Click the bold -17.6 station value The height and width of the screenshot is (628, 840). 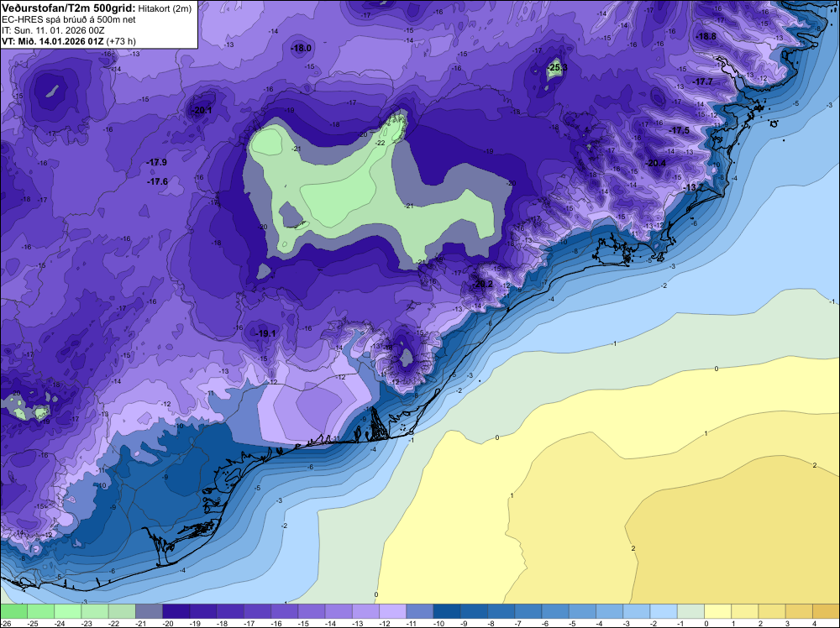(158, 182)
